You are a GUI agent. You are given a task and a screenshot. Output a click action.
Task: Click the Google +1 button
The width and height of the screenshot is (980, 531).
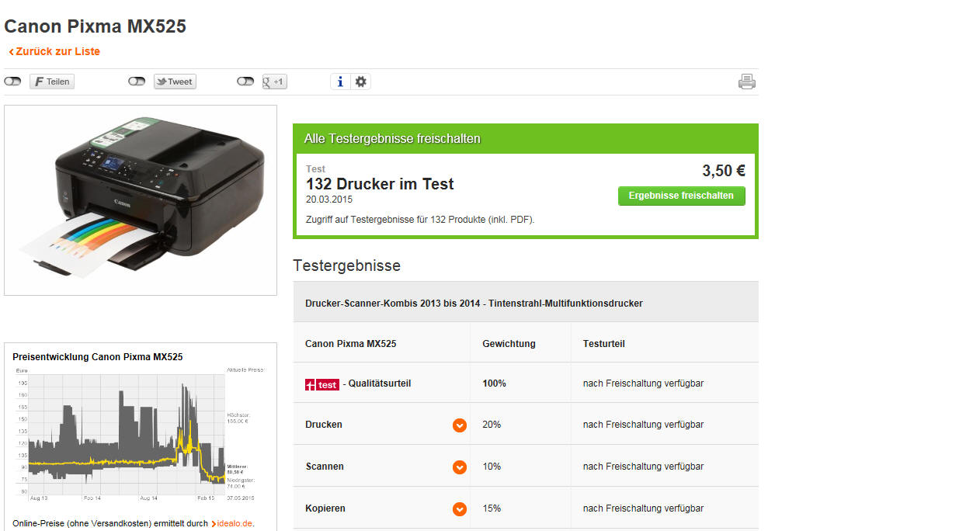tap(275, 82)
